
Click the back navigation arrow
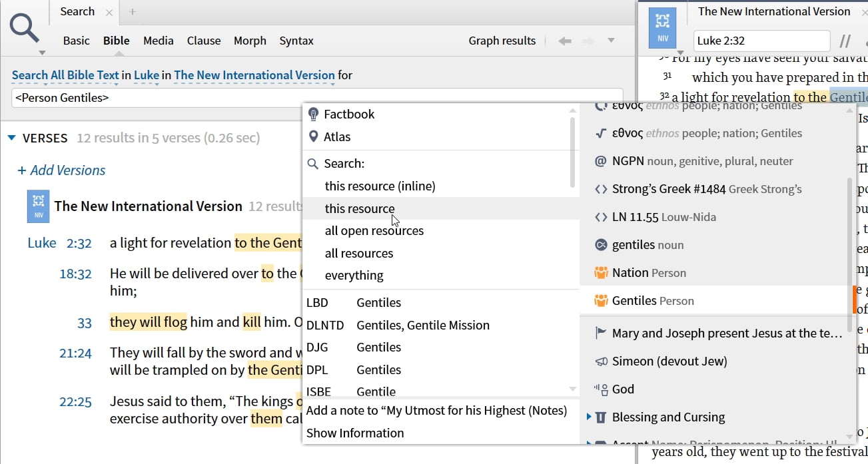coord(564,41)
